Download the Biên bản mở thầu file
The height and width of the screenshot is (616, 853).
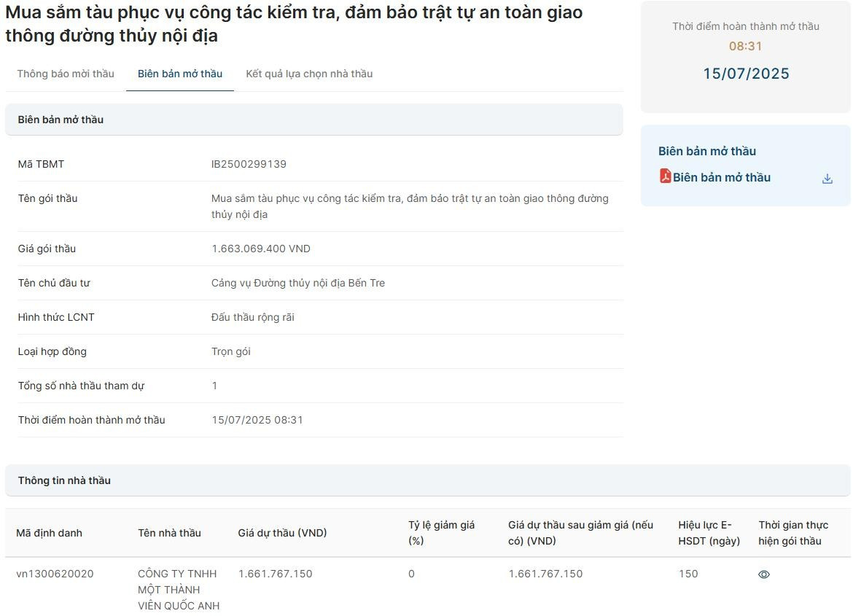pos(827,179)
